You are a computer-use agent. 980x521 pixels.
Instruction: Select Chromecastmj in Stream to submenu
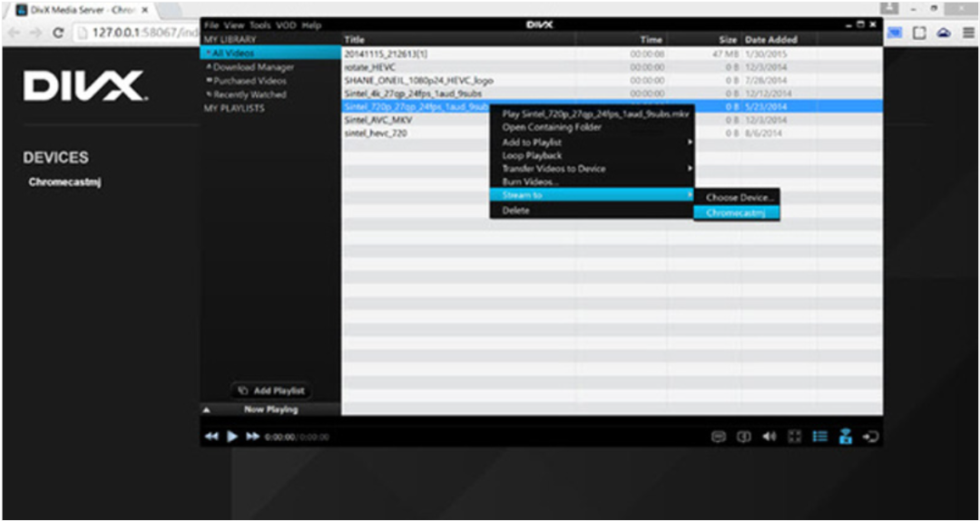point(735,212)
